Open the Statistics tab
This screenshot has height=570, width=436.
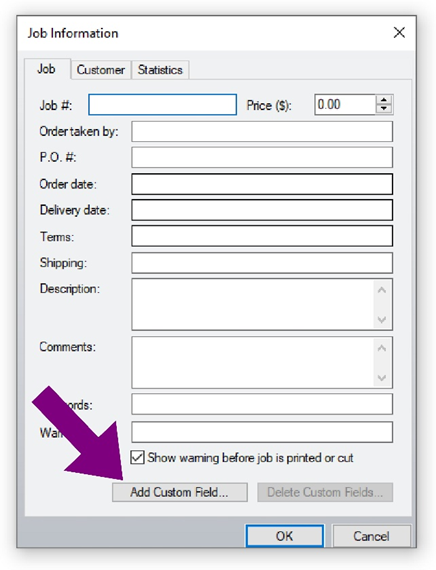tap(160, 70)
